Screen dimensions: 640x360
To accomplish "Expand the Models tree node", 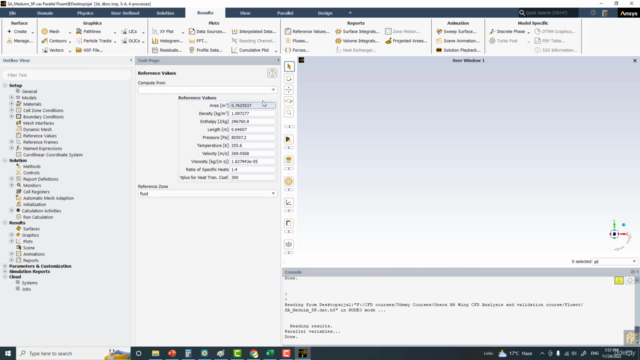I will pyautogui.click(x=11, y=98).
